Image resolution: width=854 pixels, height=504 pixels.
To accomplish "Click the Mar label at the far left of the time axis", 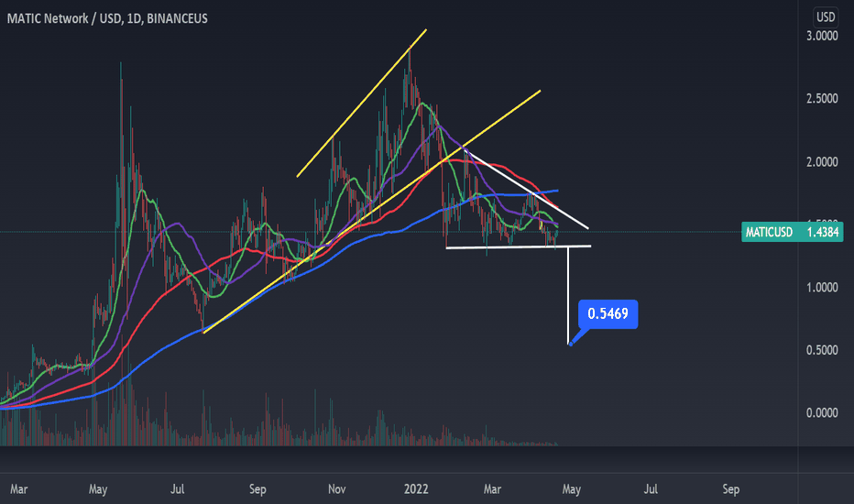I will pos(19,489).
